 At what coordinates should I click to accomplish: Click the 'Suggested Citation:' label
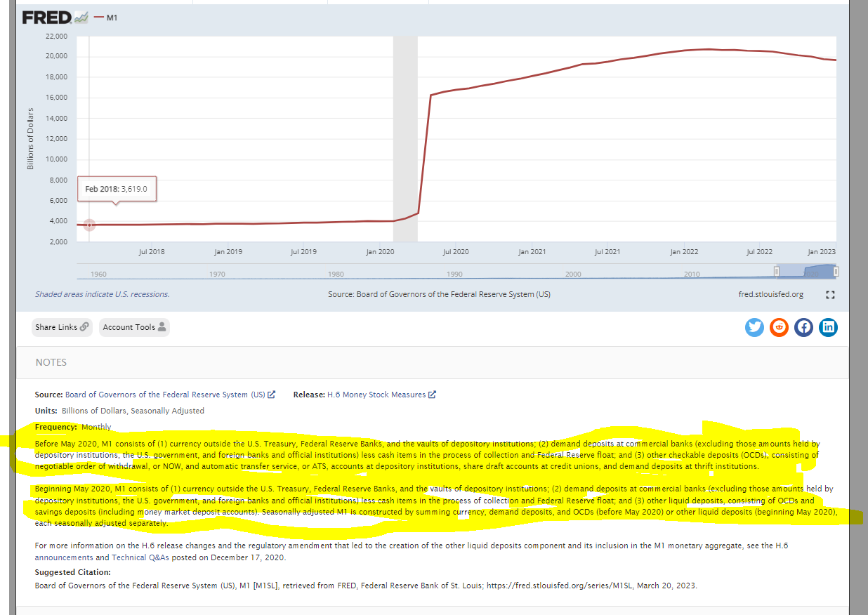tap(73, 572)
